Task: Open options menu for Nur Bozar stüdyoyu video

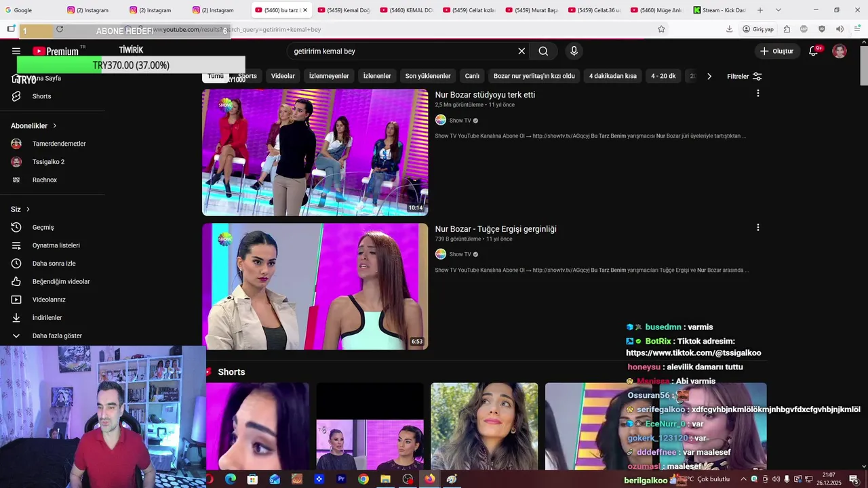Action: 757,94
